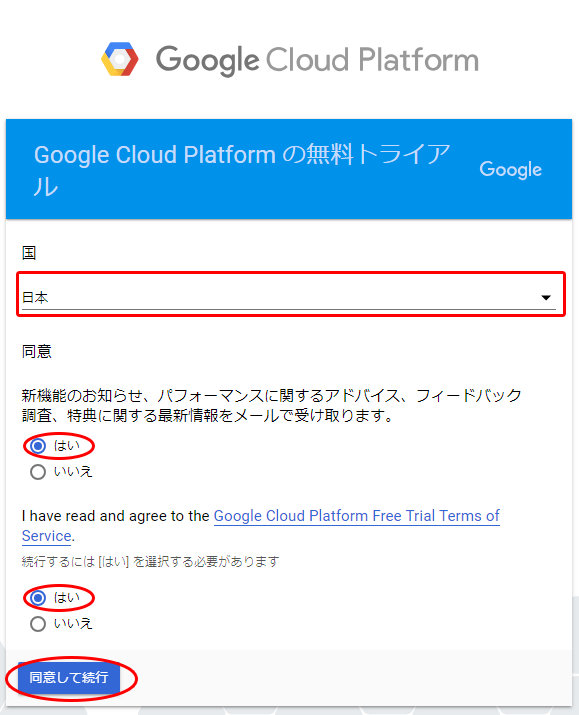The height and width of the screenshot is (715, 579).
Task: Click the white Google logo in blue header
Action: pyautogui.click(x=511, y=170)
